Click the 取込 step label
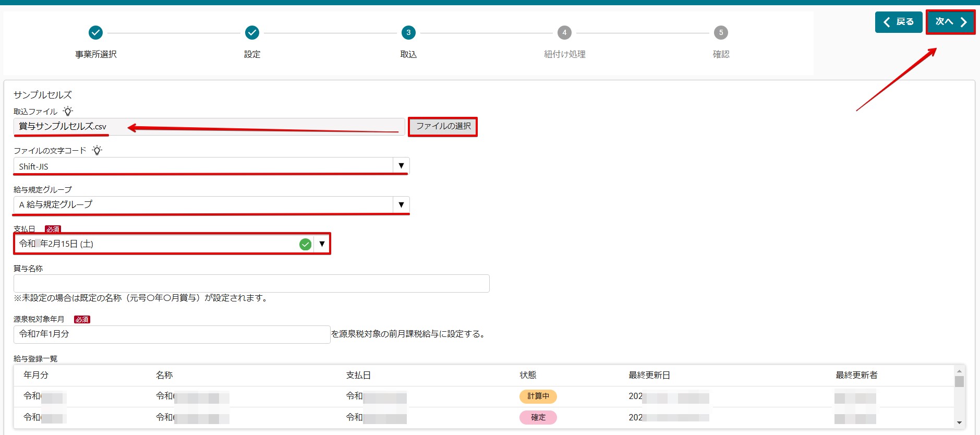The width and height of the screenshot is (980, 435). coord(408,54)
